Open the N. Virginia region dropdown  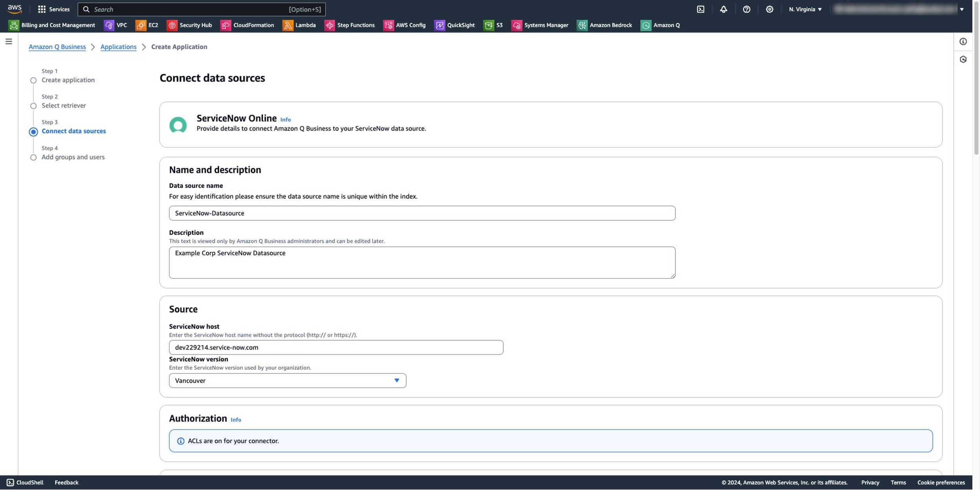coord(805,9)
